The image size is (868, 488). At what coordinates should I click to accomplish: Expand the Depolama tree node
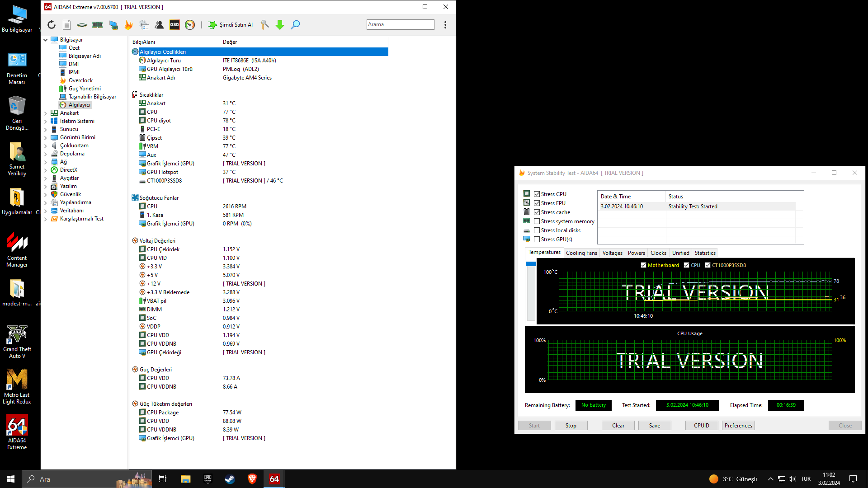click(46, 154)
